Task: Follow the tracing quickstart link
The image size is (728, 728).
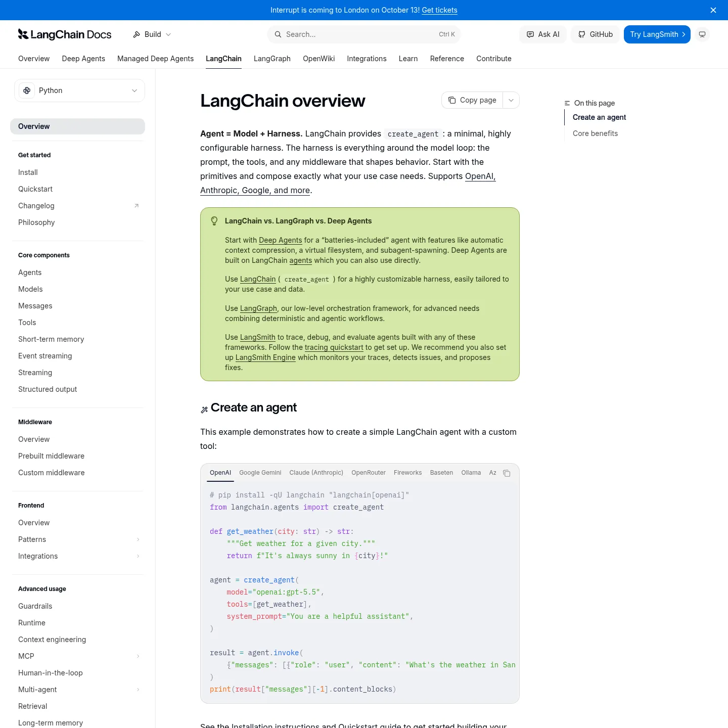Action: 334,347
